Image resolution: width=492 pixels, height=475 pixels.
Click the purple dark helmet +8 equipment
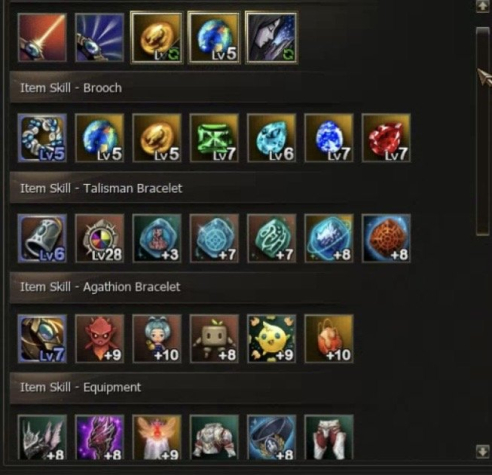100,437
